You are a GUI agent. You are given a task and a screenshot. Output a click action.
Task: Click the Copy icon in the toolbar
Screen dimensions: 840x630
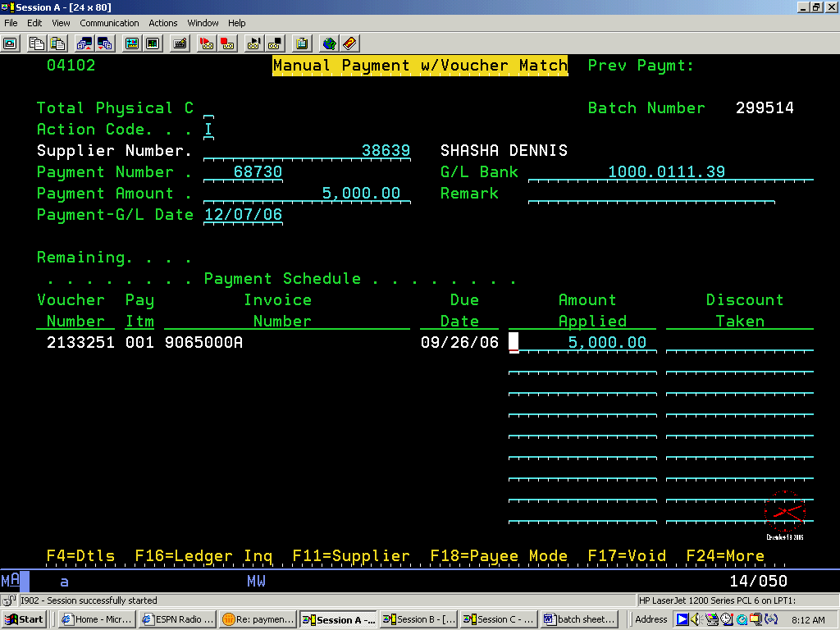[36, 43]
